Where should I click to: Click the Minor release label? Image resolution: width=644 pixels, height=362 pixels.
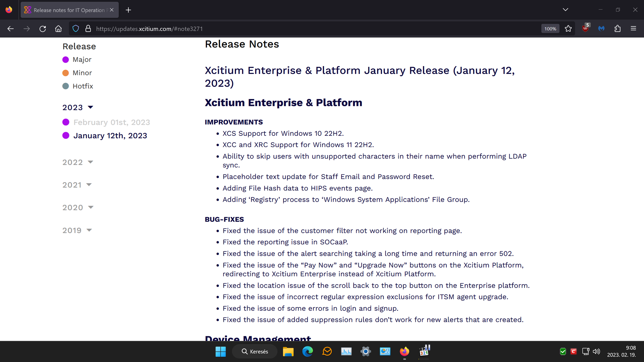82,73
